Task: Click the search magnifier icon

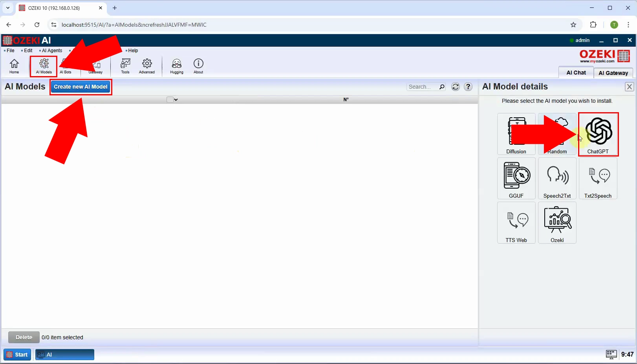Action: point(442,87)
